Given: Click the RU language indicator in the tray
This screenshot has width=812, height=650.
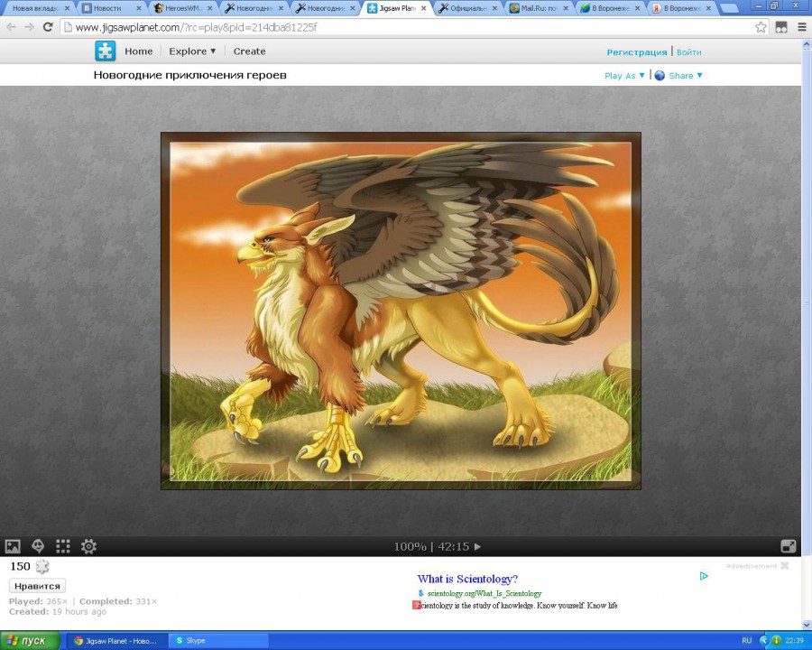Looking at the screenshot, I should (x=747, y=641).
